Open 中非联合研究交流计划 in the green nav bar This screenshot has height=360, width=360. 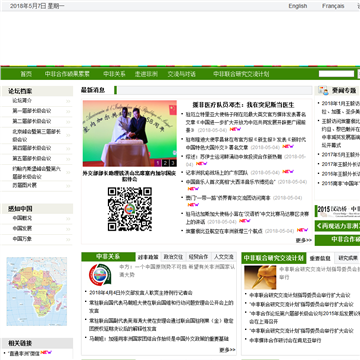[x=241, y=74]
